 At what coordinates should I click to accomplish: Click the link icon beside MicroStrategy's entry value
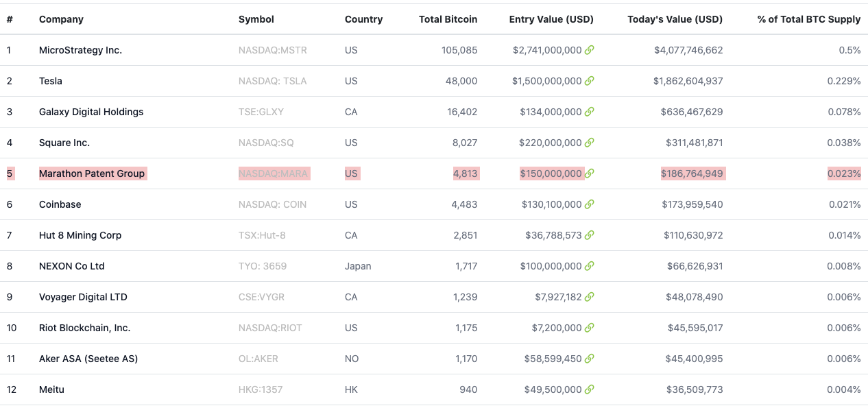coord(589,50)
